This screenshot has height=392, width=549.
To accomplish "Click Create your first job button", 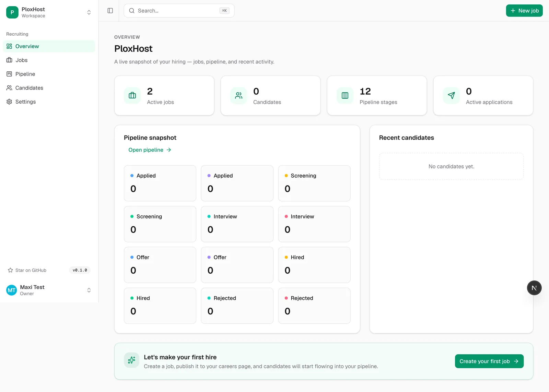I will click(489, 361).
